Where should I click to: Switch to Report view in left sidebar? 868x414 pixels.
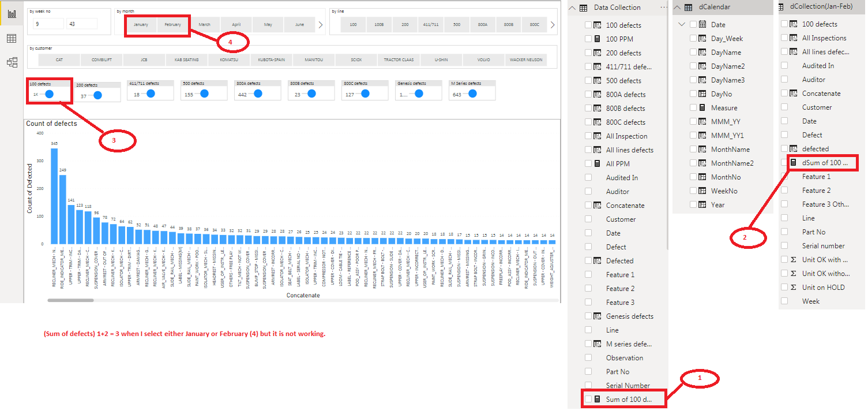coord(11,13)
